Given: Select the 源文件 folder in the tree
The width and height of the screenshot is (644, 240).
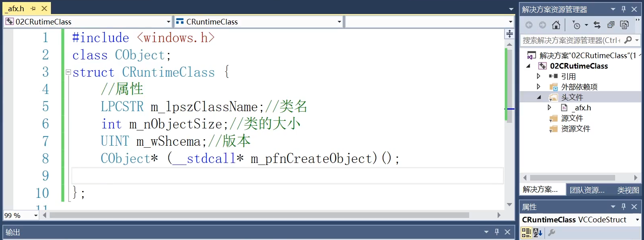Looking at the screenshot, I should point(572,118).
